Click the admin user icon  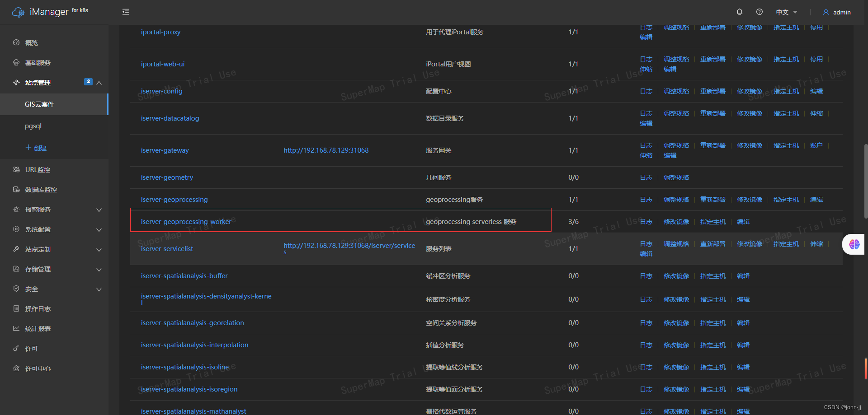pyautogui.click(x=826, y=12)
